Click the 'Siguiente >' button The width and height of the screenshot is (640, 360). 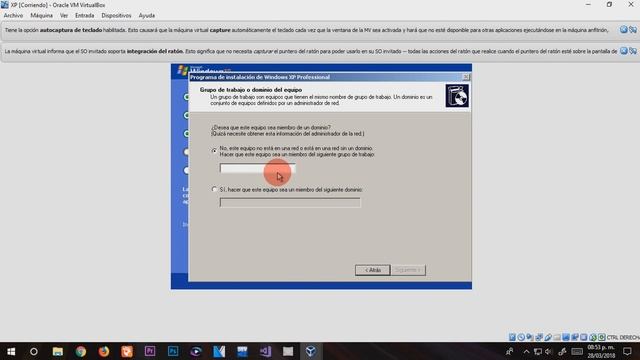point(408,270)
